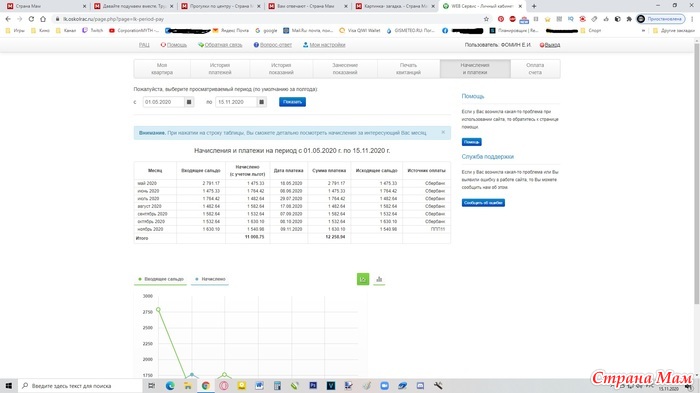This screenshot has height=393, width=700.
Task: Click the browser address bar URL
Action: (x=113, y=19)
